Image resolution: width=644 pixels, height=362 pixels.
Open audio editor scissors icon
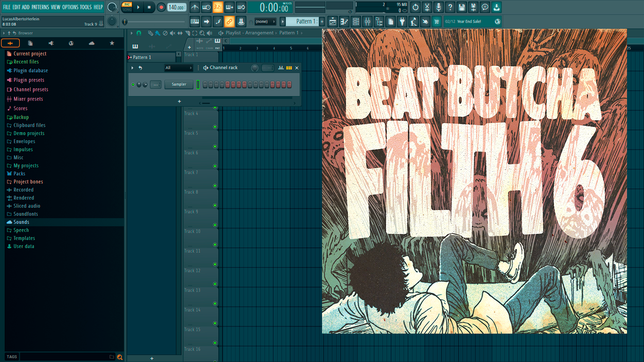(x=427, y=7)
